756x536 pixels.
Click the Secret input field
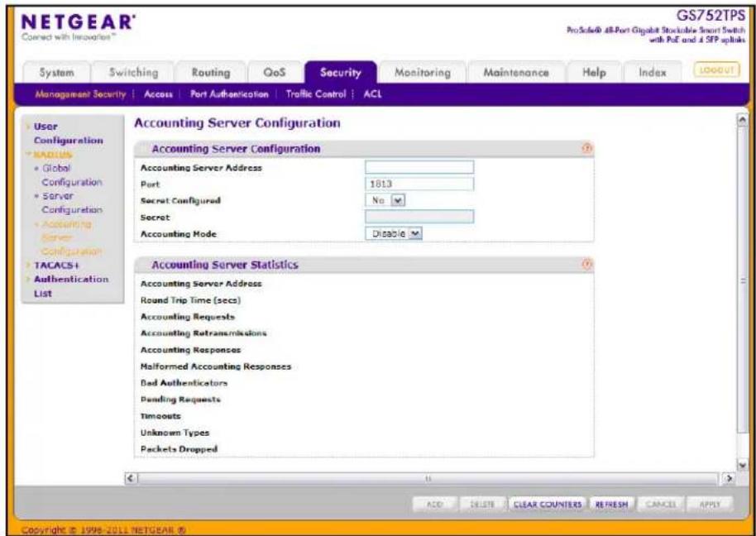419,217
